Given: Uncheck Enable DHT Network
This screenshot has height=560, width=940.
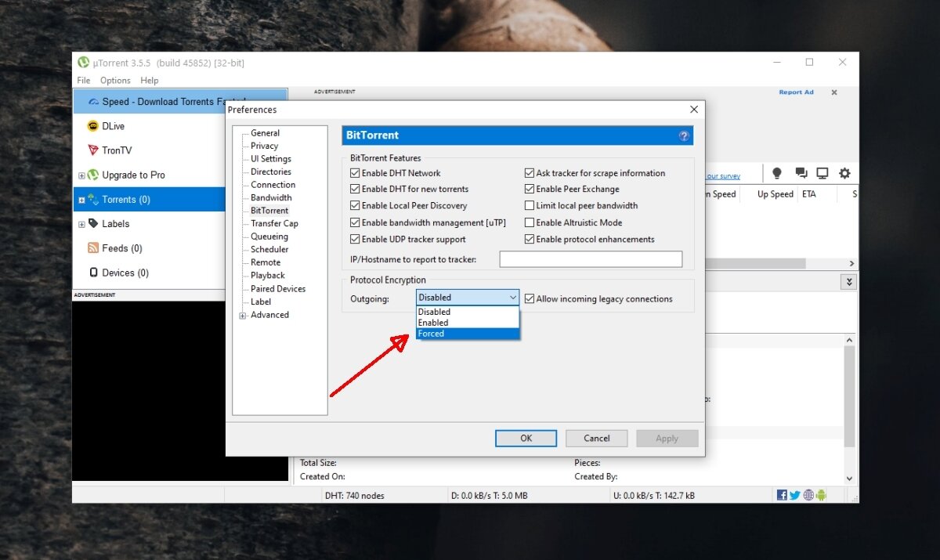Looking at the screenshot, I should pos(355,173).
